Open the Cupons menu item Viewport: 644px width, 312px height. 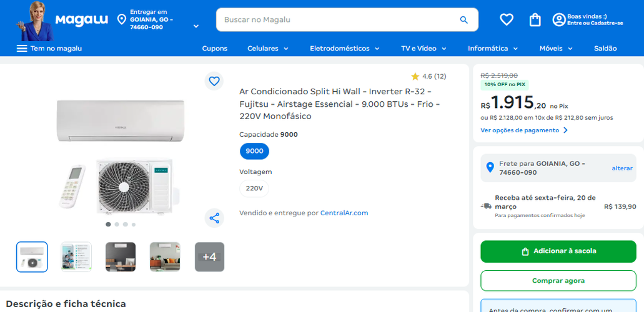click(x=214, y=49)
